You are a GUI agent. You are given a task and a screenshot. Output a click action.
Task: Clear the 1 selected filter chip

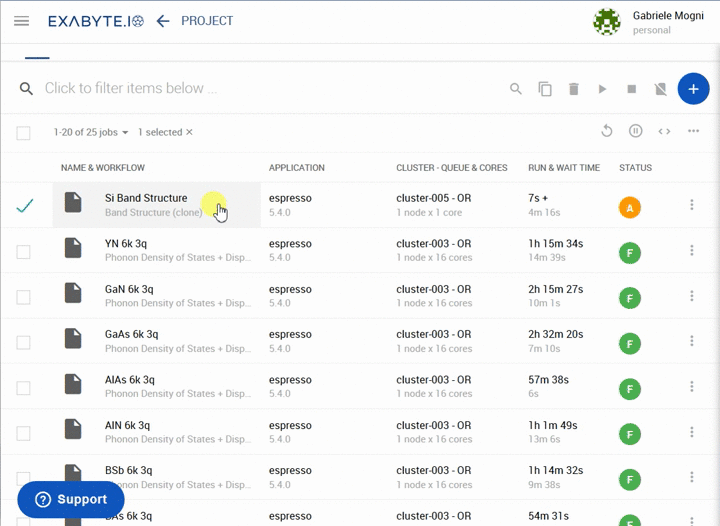pyautogui.click(x=189, y=132)
